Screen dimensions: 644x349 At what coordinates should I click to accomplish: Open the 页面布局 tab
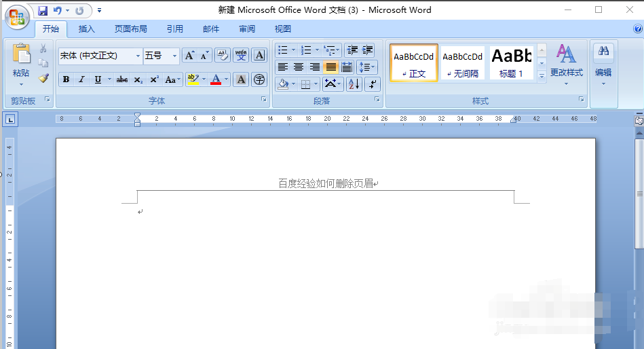coord(130,29)
